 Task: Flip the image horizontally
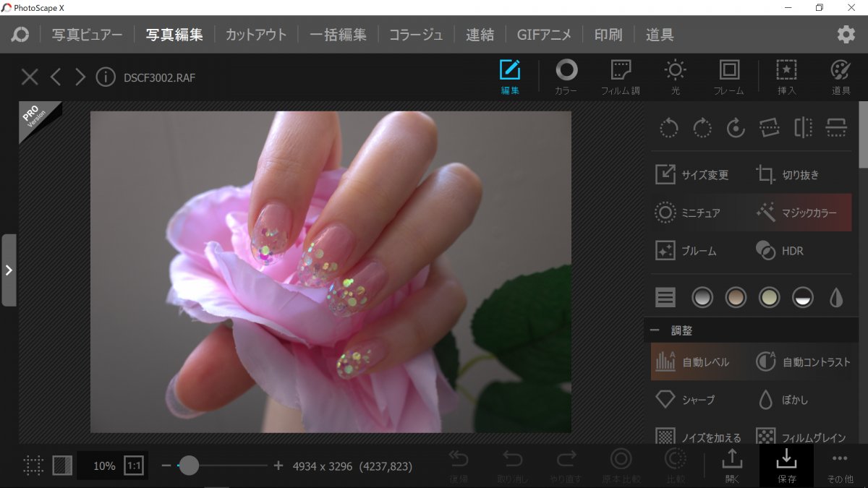803,129
